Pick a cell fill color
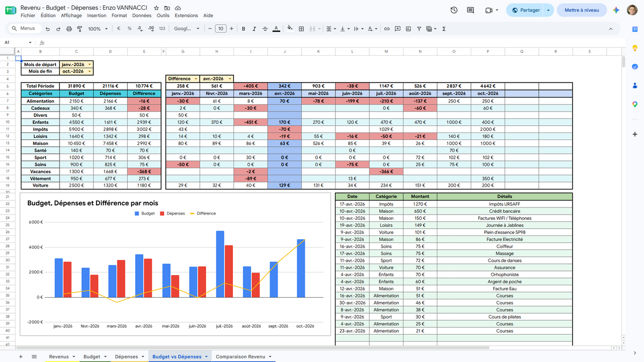The width and height of the screenshot is (644, 362). [x=290, y=29]
